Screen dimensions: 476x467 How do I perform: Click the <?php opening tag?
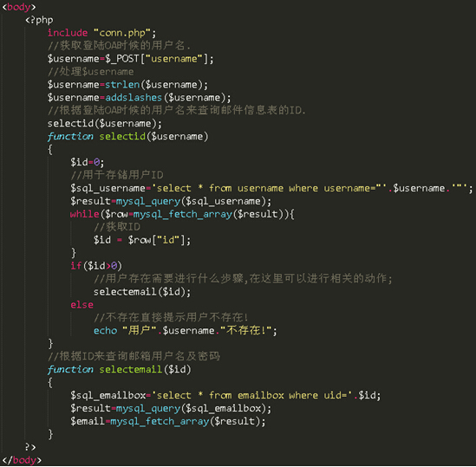click(39, 20)
